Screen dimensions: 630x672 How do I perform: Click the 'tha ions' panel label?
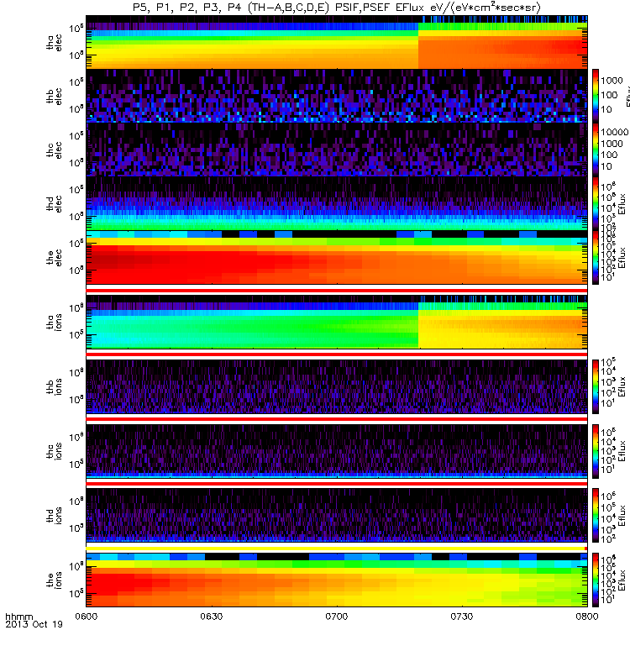point(54,322)
